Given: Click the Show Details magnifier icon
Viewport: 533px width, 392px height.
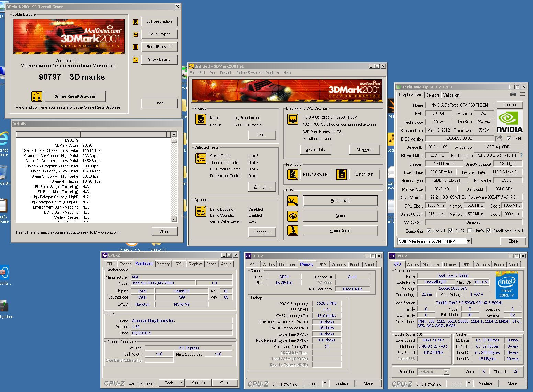Looking at the screenshot, I should (136, 60).
